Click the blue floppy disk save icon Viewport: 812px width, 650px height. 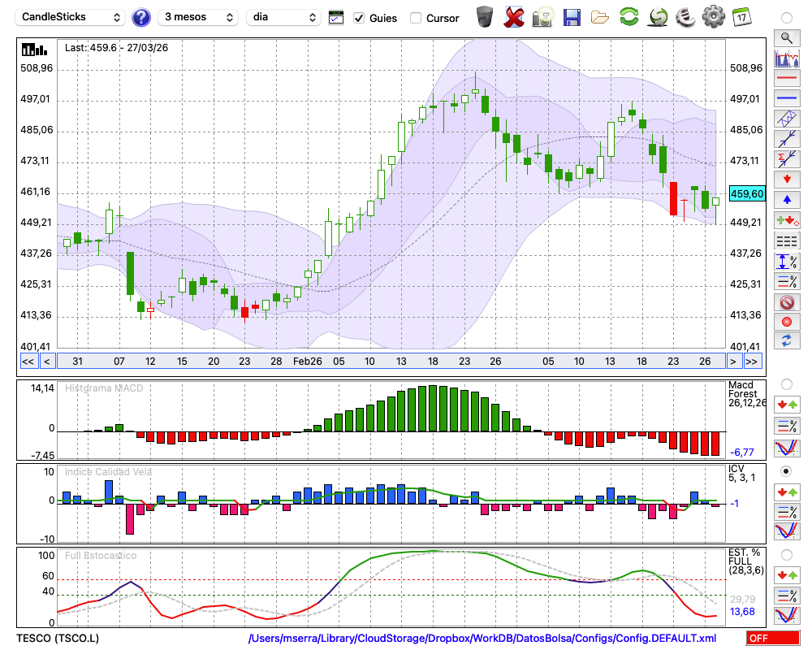click(572, 17)
